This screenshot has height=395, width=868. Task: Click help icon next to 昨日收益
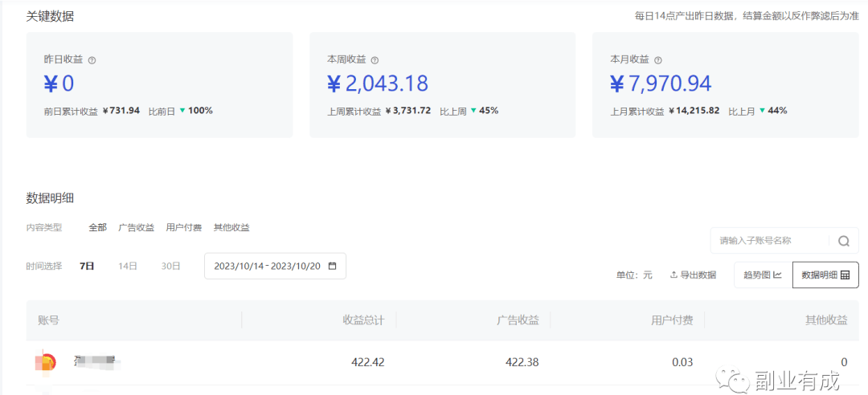click(x=92, y=60)
